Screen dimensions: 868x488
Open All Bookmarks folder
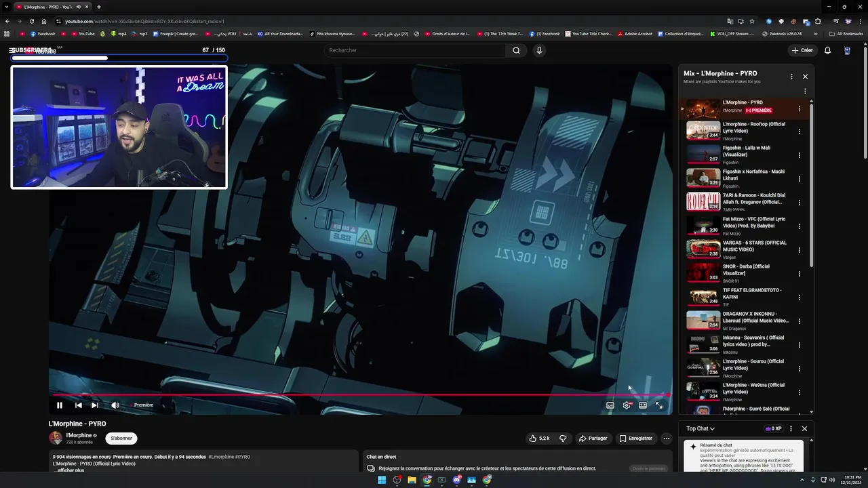[846, 33]
